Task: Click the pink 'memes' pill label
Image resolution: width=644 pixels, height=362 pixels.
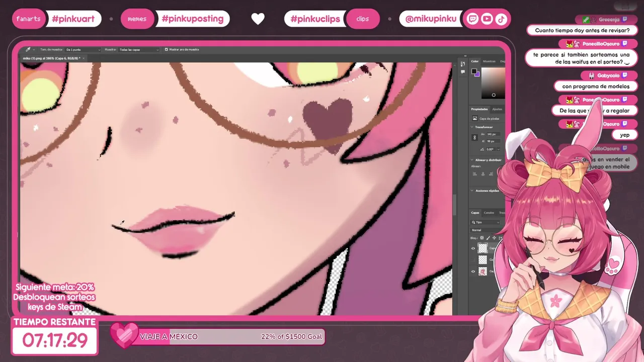Action: [137, 19]
